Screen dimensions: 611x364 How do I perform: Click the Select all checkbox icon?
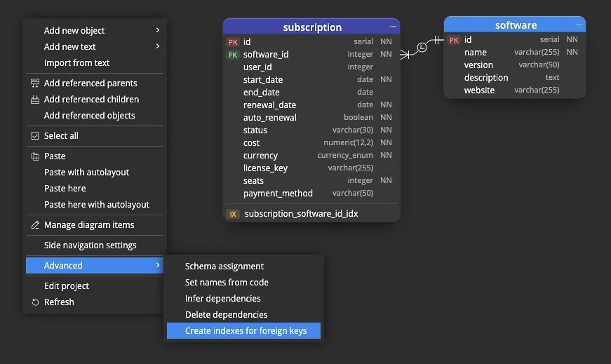coord(35,135)
